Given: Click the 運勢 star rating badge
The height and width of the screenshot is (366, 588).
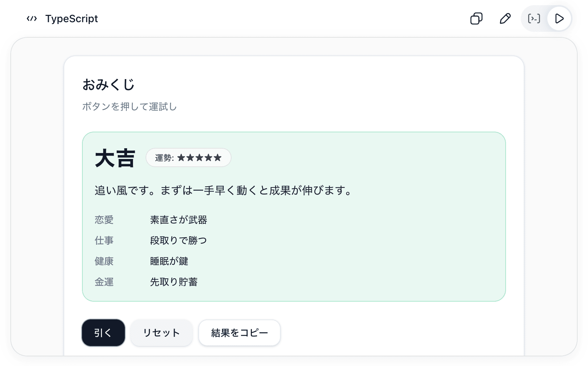Looking at the screenshot, I should [x=188, y=157].
